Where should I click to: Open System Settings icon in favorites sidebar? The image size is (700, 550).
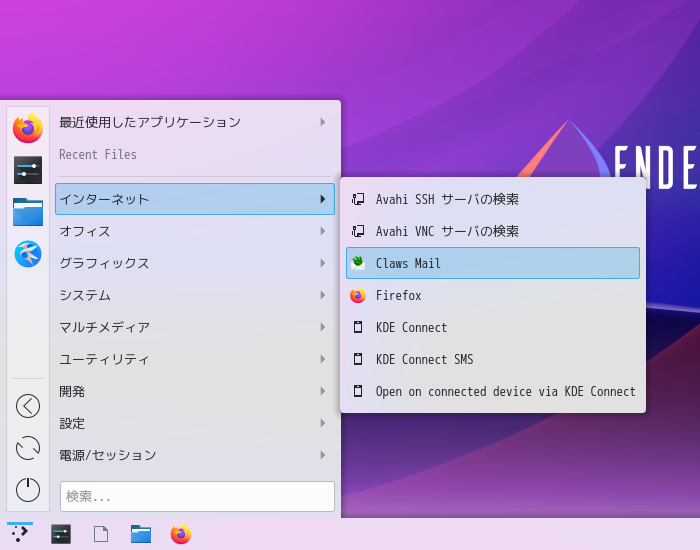click(x=28, y=170)
